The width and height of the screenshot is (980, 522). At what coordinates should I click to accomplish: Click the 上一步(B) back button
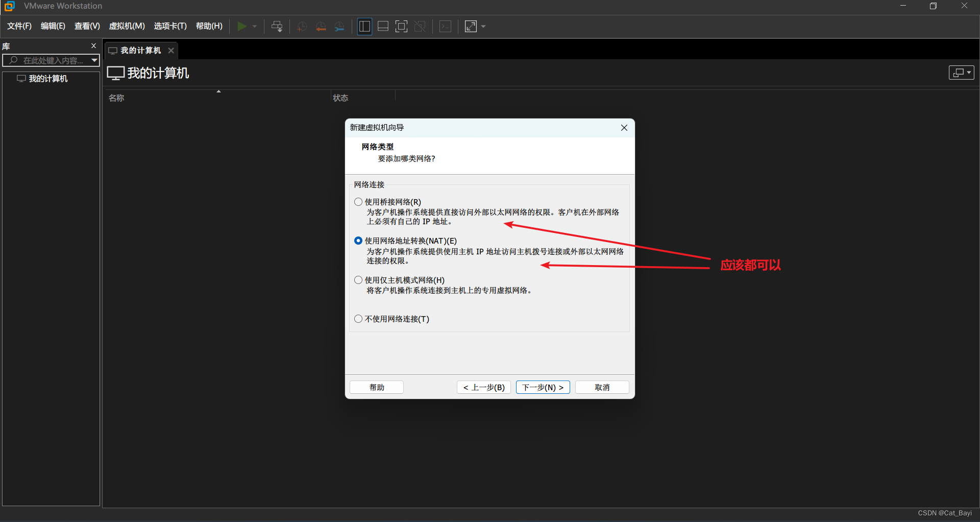click(x=484, y=387)
